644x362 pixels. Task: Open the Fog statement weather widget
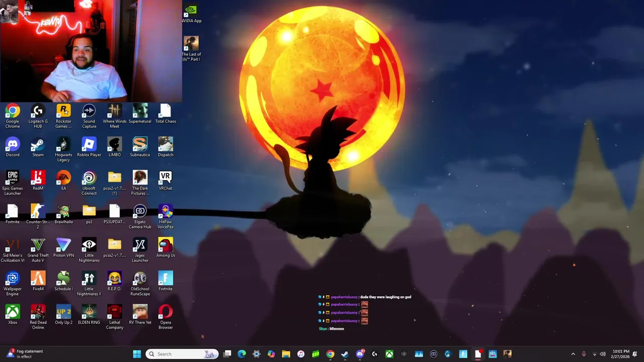(x=24, y=354)
